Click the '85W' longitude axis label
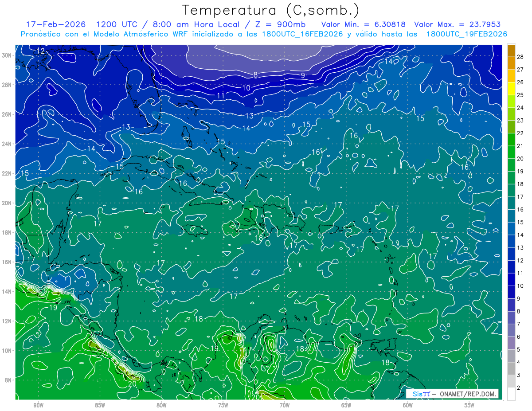The height and width of the screenshot is (411, 532). [100, 405]
